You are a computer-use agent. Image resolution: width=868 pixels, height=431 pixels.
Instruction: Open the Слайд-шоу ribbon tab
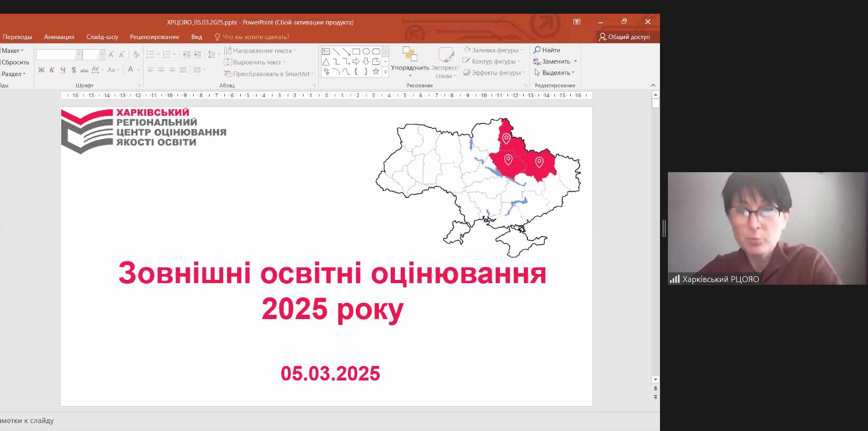pyautogui.click(x=102, y=37)
